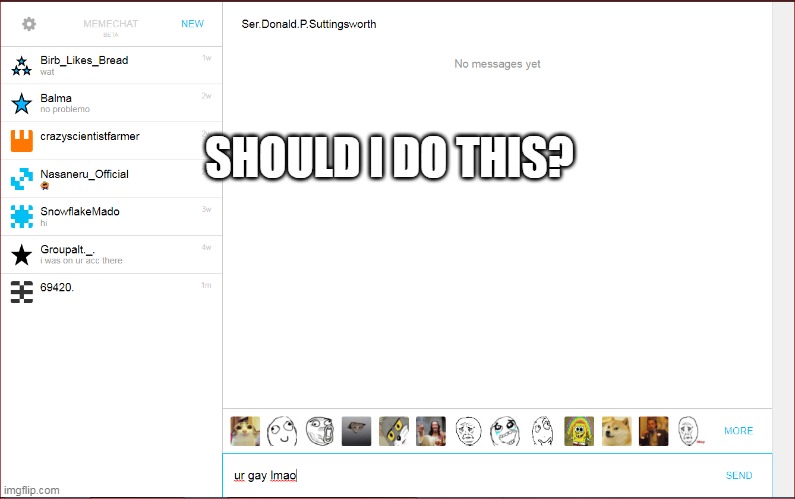This screenshot has width=795, height=499.
Task: Insert the laughing Leo DiCaprio meme
Action: click(x=654, y=431)
